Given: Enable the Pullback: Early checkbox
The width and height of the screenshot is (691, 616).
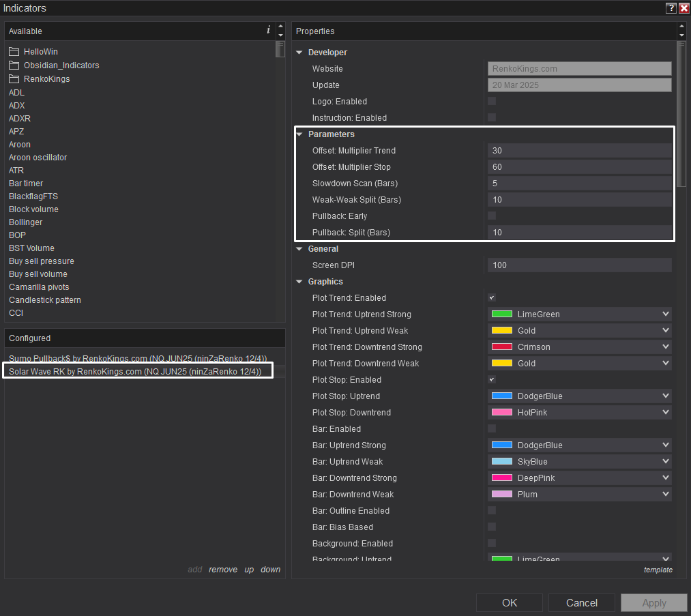Looking at the screenshot, I should (x=492, y=216).
